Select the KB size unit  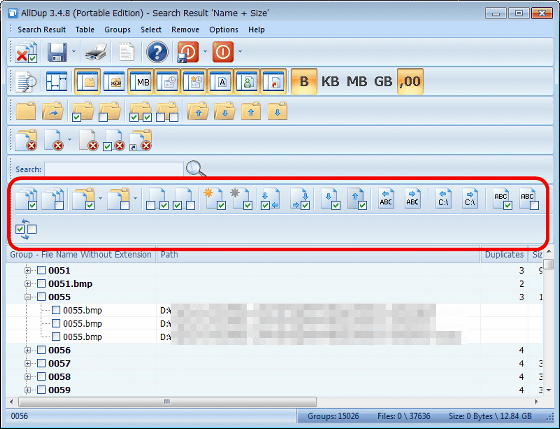coord(330,81)
